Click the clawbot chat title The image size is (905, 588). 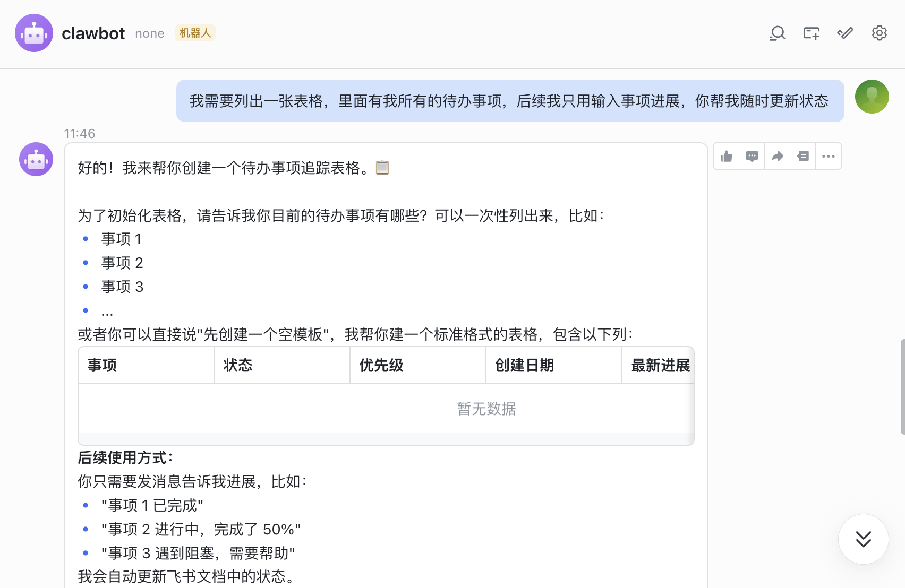coord(93,33)
